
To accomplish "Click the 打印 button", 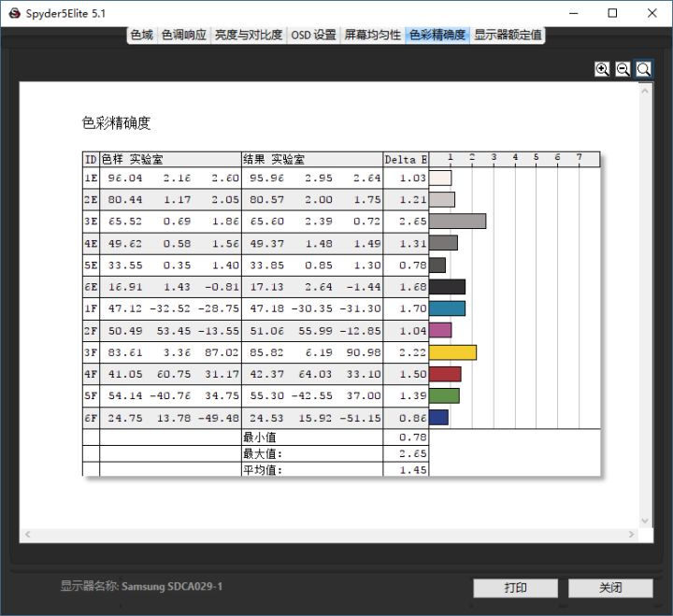I will coord(515,588).
